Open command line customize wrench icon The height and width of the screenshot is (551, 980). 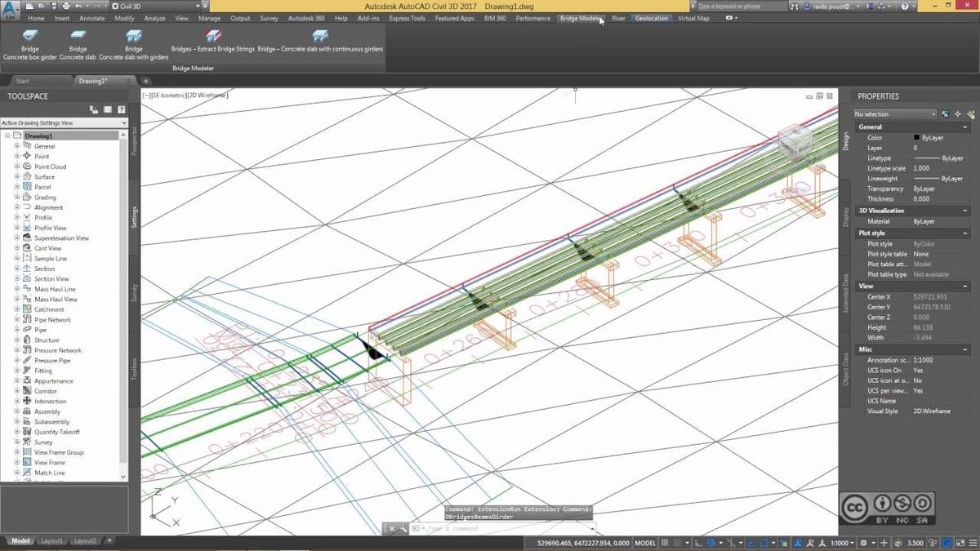403,528
